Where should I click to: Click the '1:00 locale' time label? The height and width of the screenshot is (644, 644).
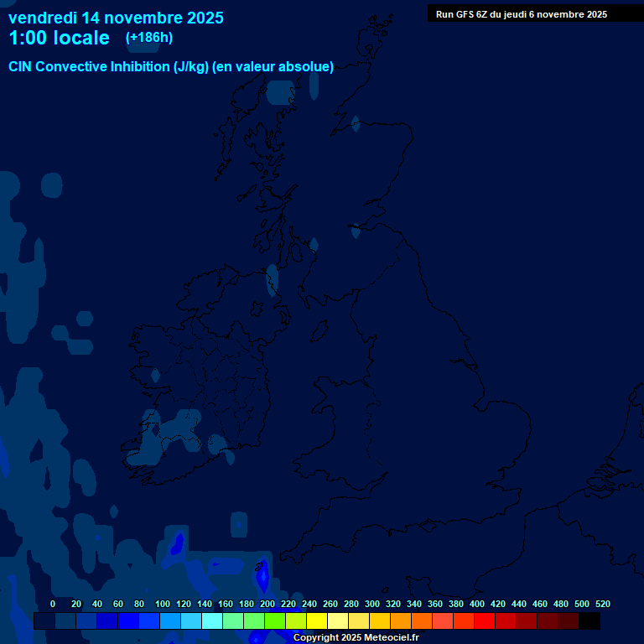(x=59, y=38)
